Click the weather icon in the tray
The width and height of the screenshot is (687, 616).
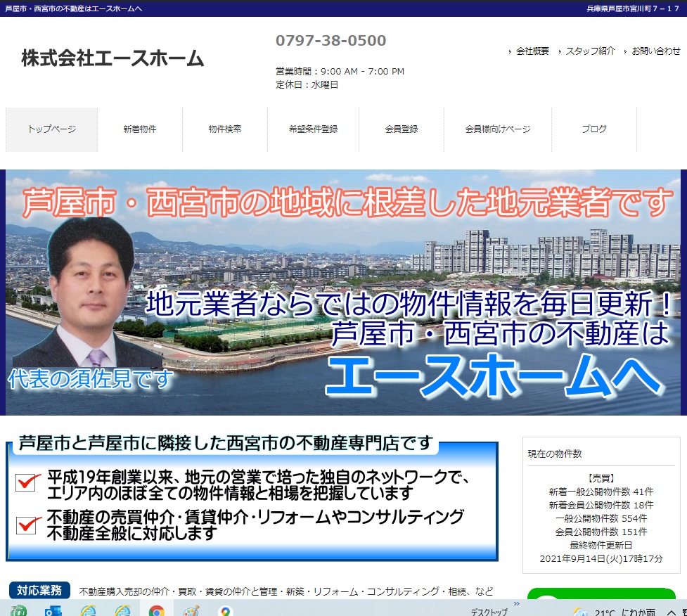coord(581,612)
